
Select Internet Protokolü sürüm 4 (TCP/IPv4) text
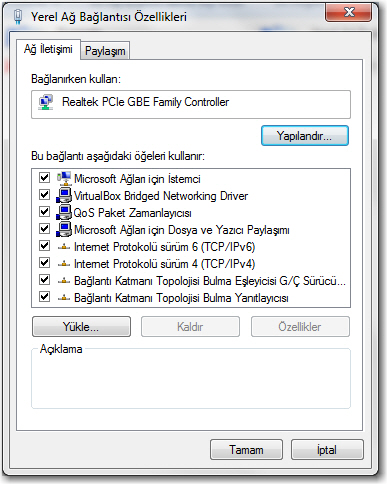[x=164, y=264]
